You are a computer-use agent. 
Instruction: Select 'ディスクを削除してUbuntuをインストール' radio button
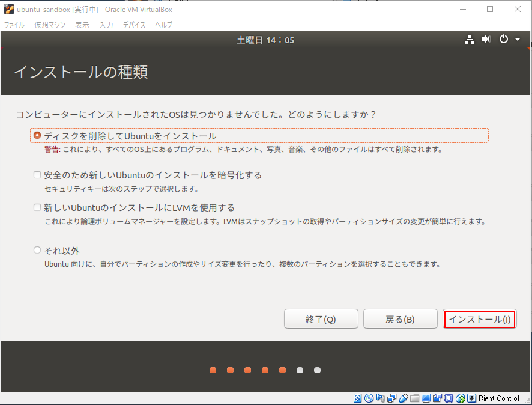click(x=37, y=135)
